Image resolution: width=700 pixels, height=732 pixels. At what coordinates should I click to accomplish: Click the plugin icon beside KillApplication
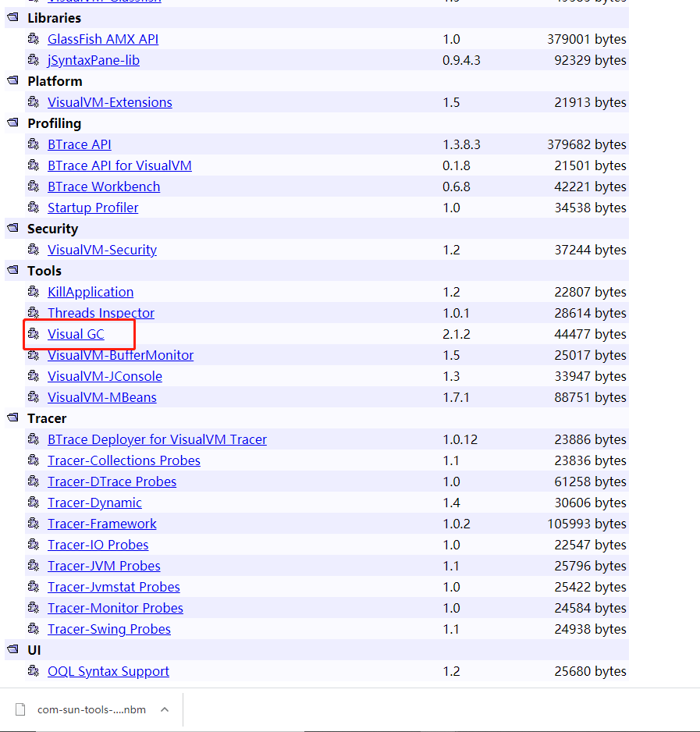[x=33, y=292]
